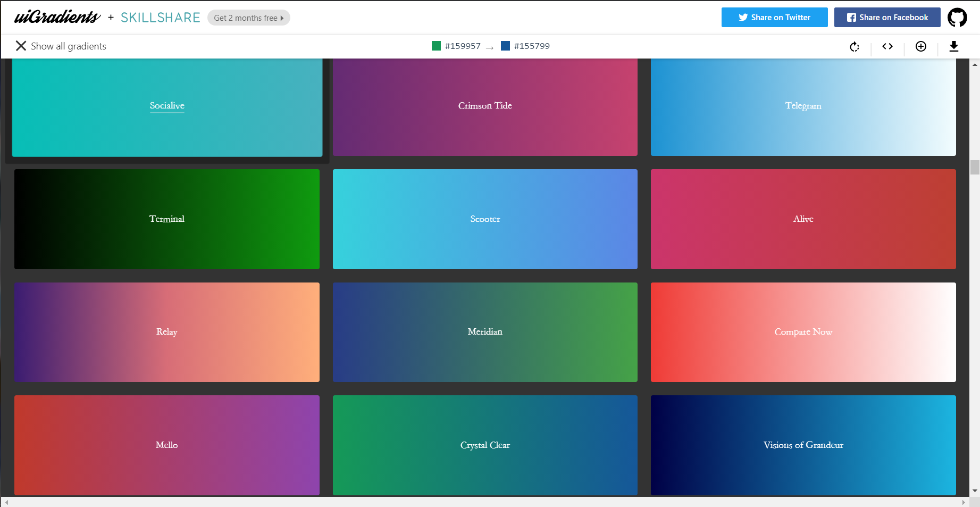
Task: Click the horizontal scrollbar left arrow
Action: 6,502
